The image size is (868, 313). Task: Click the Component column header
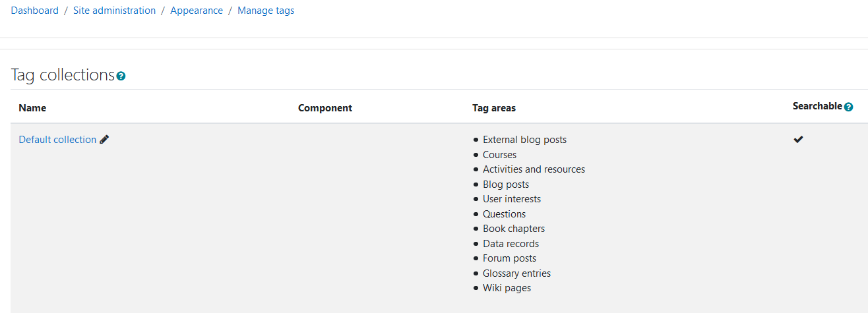point(325,108)
